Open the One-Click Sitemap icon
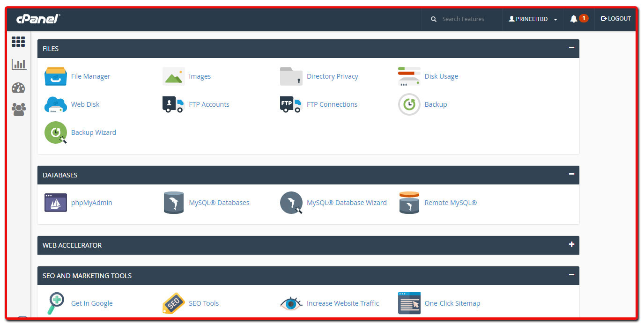 409,303
